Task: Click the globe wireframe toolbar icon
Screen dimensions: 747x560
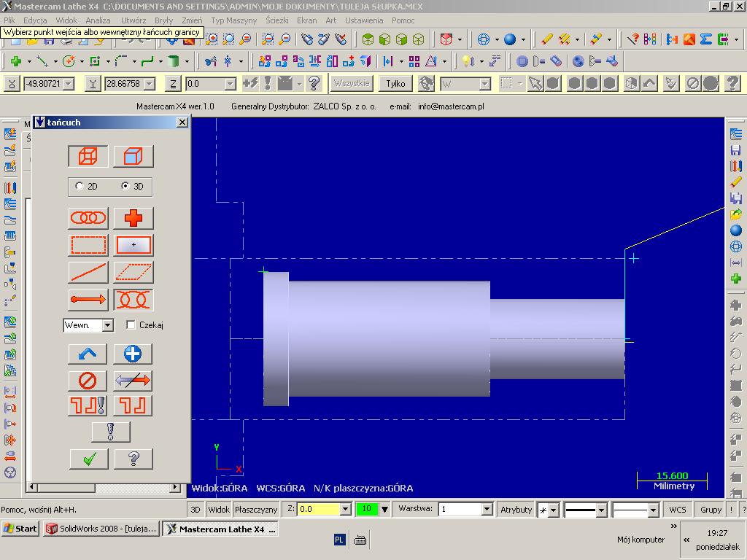Action: tap(484, 39)
